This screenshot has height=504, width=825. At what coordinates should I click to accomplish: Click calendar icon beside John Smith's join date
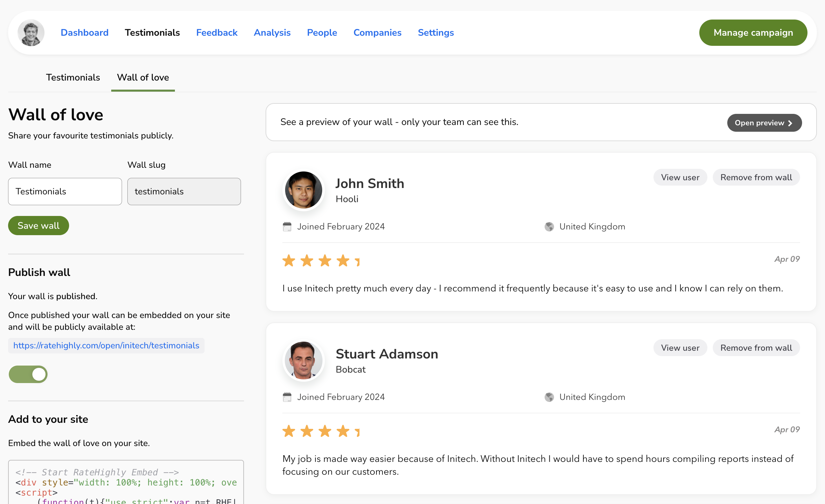(287, 227)
